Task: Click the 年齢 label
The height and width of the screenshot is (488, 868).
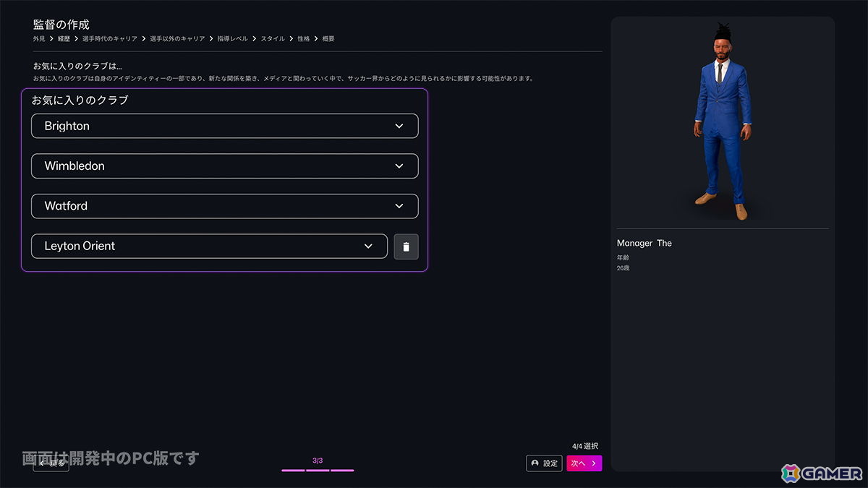Action: 624,257
